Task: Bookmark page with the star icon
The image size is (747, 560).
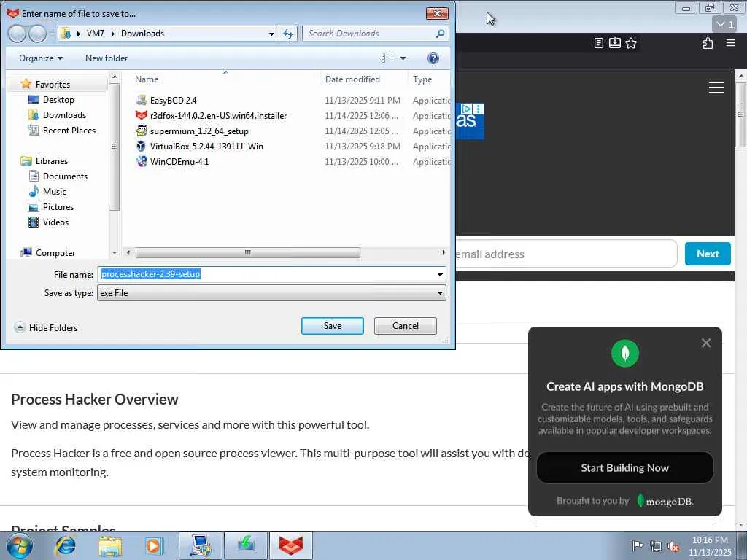Action: click(631, 43)
